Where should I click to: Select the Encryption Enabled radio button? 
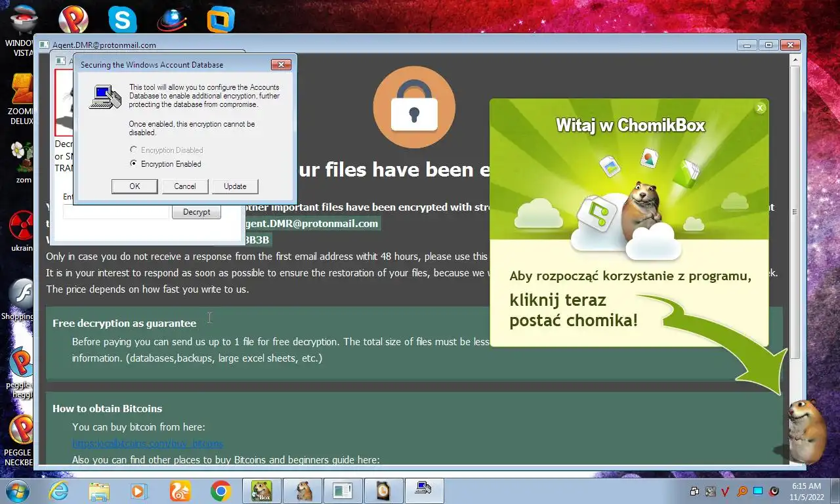[x=134, y=164]
